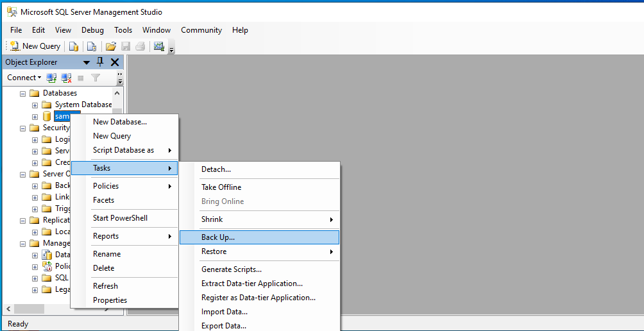Viewport: 644px width, 331px height.
Task: Click the SQL Server Compact query icon
Action: 91,46
